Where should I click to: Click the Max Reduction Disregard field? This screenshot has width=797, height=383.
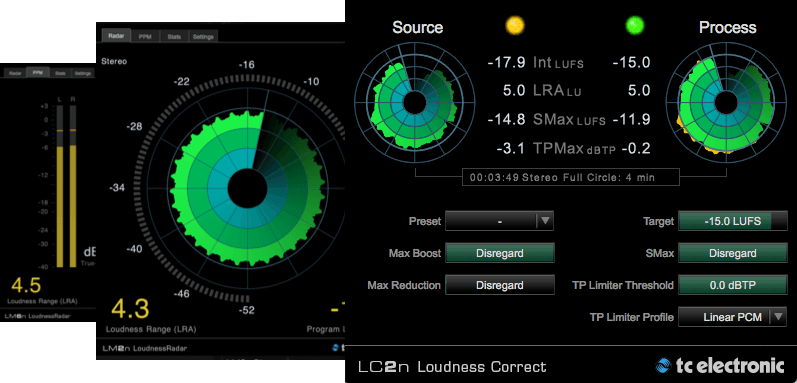[500, 285]
